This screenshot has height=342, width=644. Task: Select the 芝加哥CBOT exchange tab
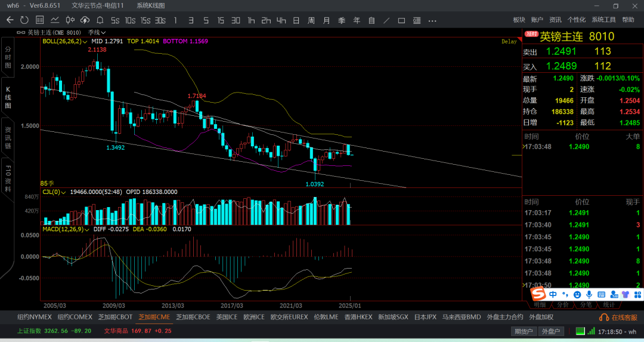tap(116, 318)
